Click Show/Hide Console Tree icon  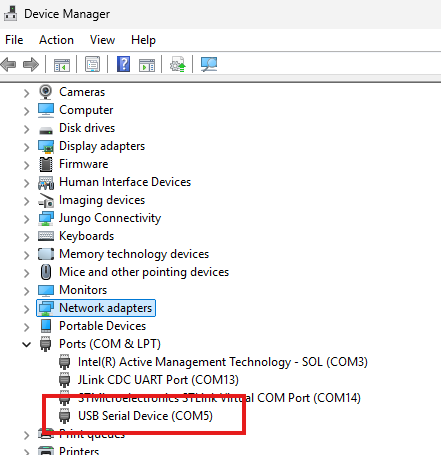[x=62, y=64]
